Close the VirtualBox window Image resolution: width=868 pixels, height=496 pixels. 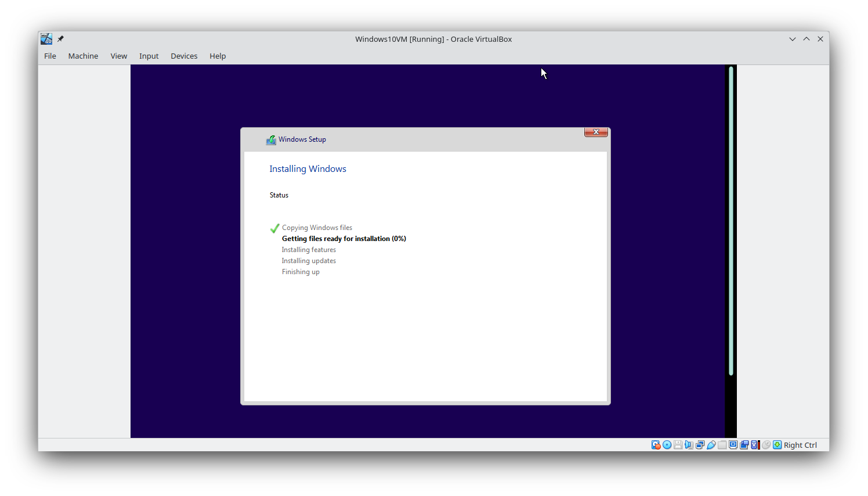(x=820, y=39)
